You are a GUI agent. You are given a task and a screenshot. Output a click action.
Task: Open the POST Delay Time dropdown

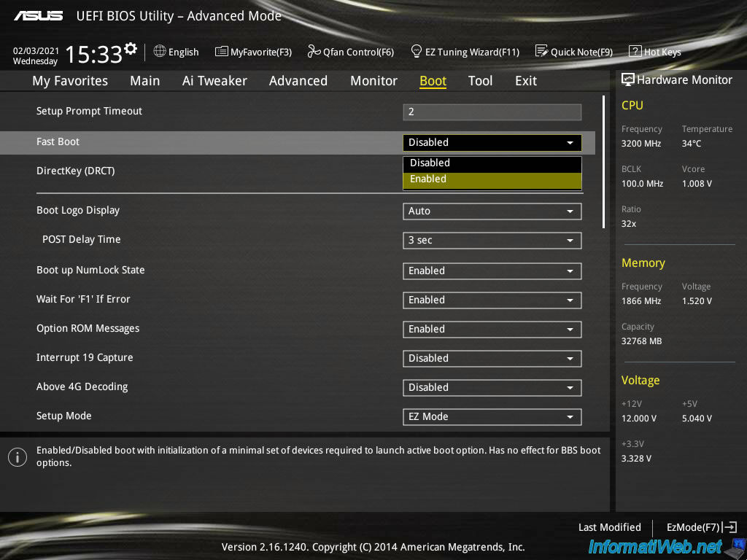click(492, 241)
